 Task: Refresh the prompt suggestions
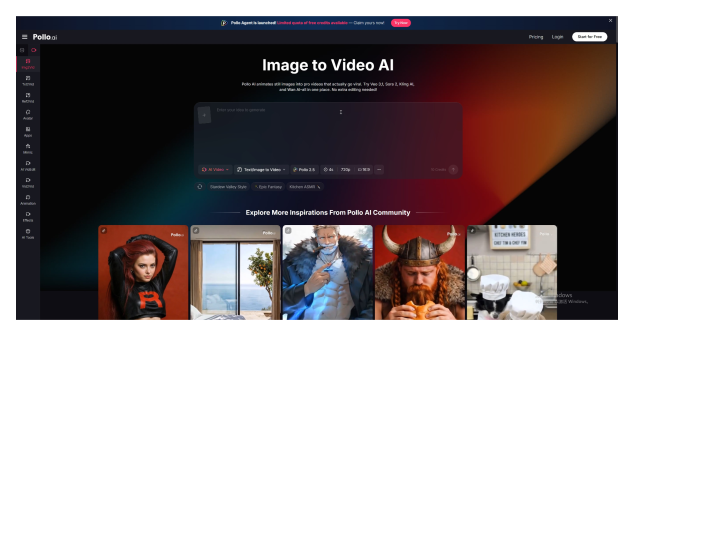click(x=200, y=186)
